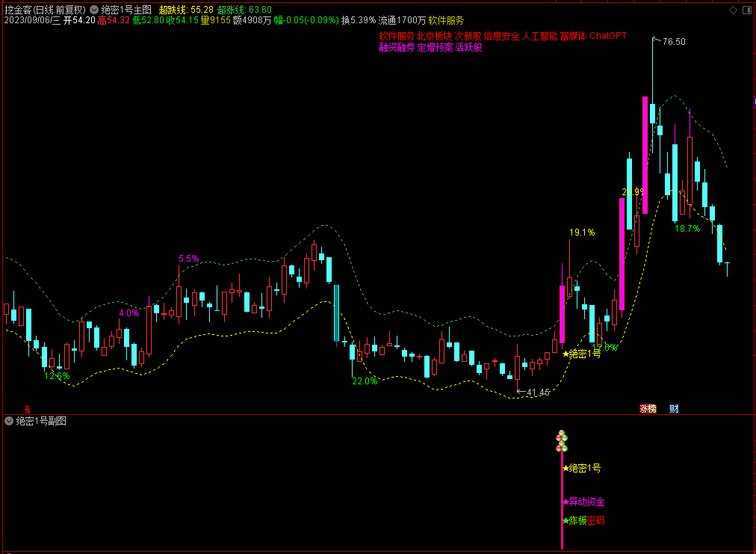Click the 76.50 highest price label

(674, 42)
